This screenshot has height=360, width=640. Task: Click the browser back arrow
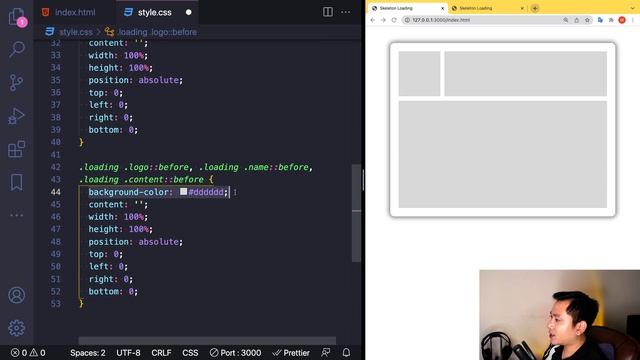tap(372, 20)
